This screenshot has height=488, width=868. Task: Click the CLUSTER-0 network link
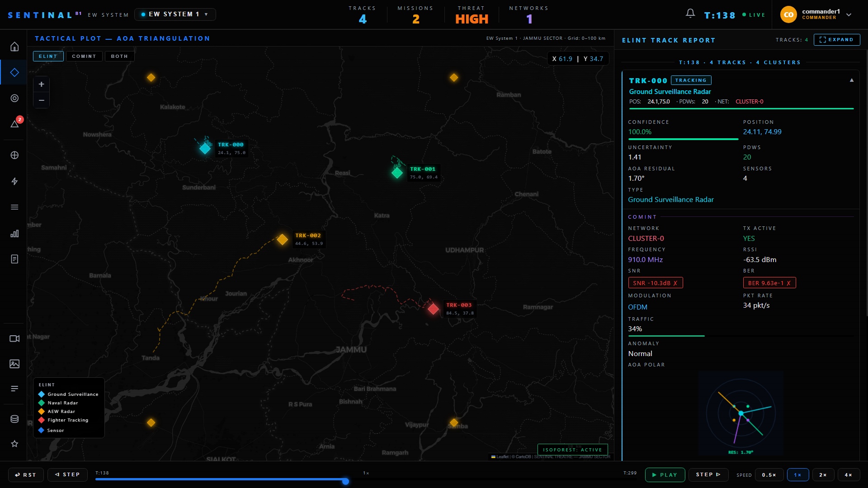click(646, 239)
